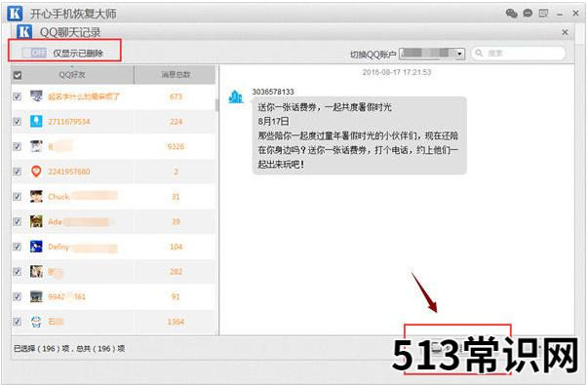Click the friend list scrollbar thumb
The width and height of the screenshot is (588, 385).
click(216, 105)
